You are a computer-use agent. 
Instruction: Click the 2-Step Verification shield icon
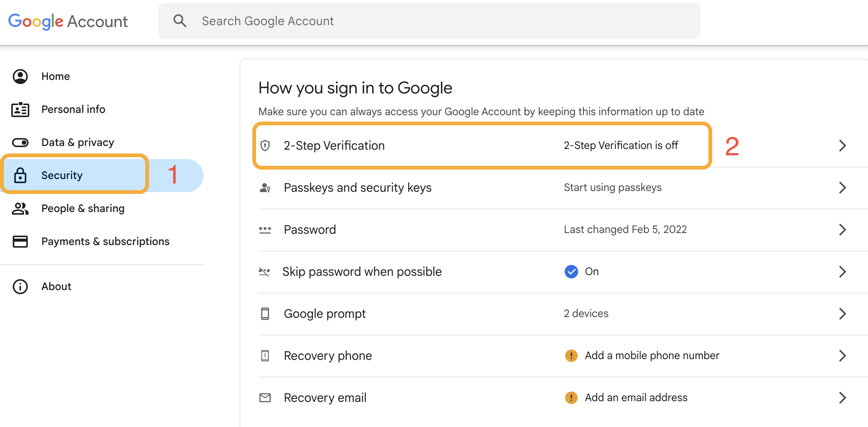tap(265, 146)
